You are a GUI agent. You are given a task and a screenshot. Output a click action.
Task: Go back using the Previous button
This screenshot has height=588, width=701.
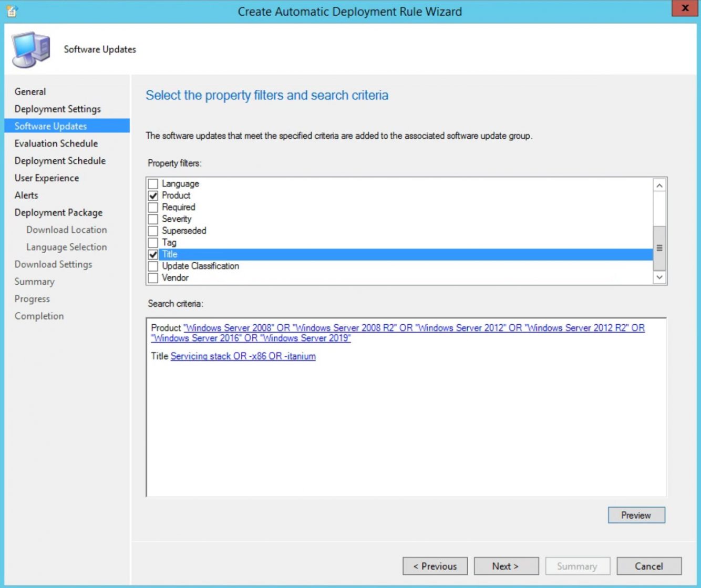tap(435, 566)
